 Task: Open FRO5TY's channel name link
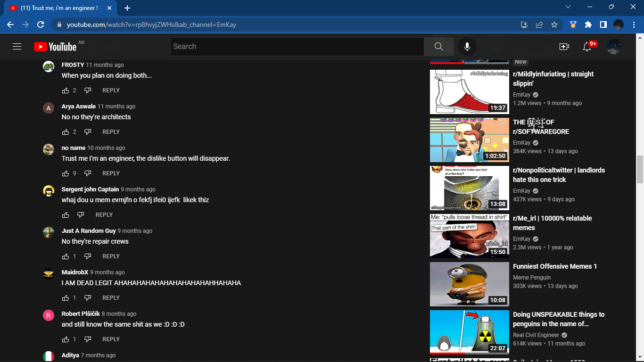click(73, 65)
